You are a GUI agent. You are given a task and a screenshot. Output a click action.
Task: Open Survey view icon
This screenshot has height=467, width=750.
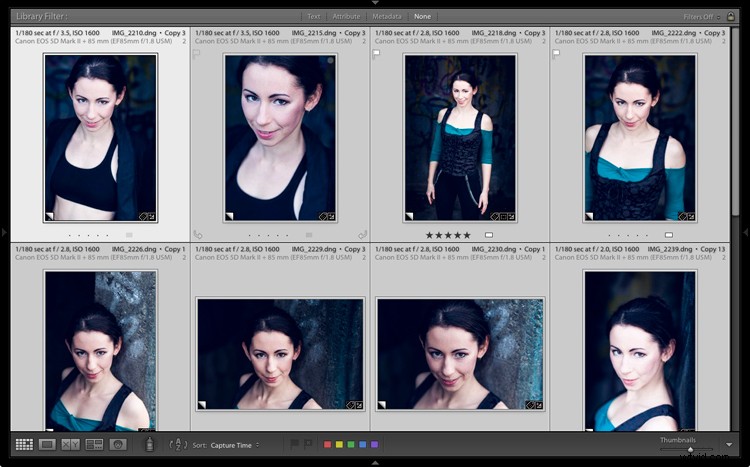94,445
